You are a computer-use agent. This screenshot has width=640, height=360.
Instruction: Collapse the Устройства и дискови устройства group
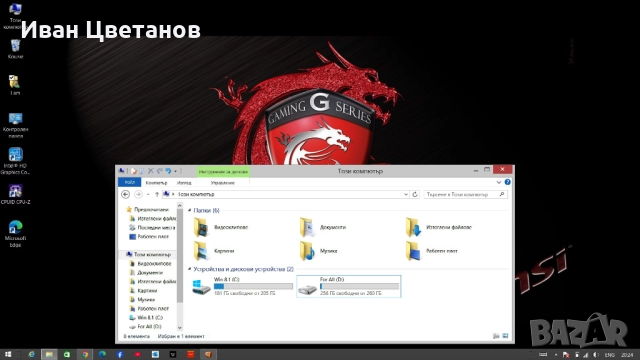point(189,269)
